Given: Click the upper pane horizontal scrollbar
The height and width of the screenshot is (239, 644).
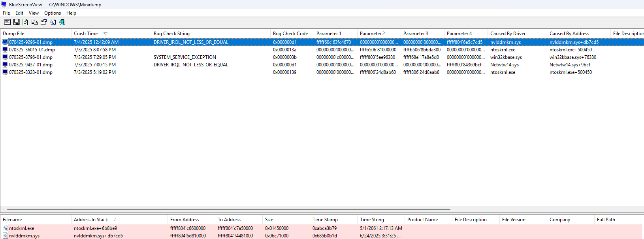Looking at the screenshot, I should coord(229,209).
